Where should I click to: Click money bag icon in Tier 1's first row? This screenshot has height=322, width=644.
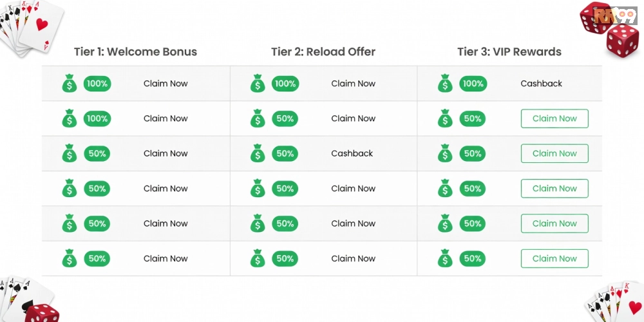pos(70,84)
